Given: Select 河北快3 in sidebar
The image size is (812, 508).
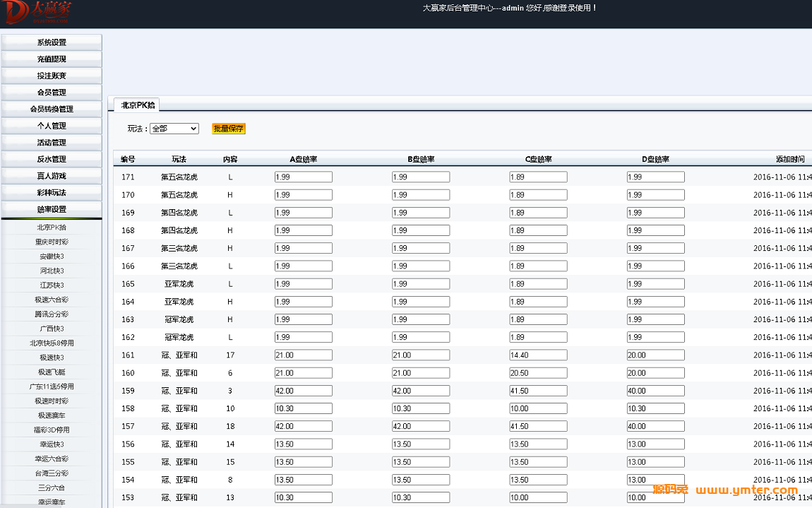Looking at the screenshot, I should tap(52, 271).
